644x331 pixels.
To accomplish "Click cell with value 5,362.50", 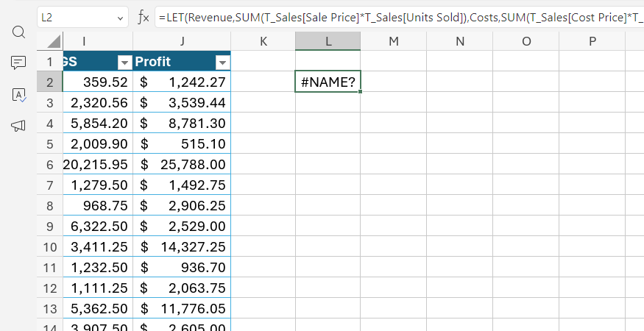I will click(98, 308).
